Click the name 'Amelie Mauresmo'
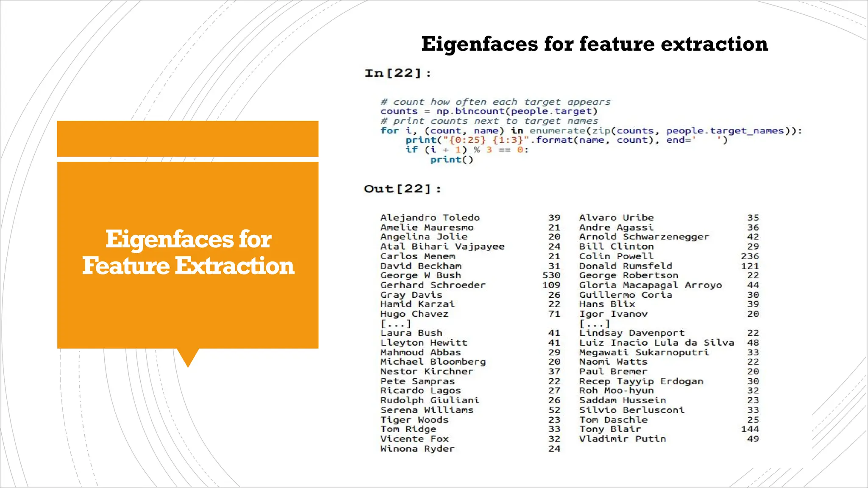 coord(427,227)
